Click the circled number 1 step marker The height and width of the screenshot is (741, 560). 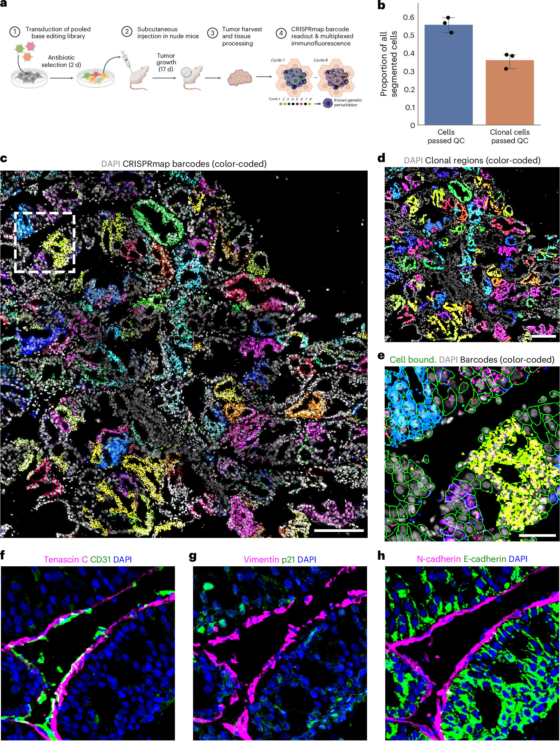click(x=15, y=32)
